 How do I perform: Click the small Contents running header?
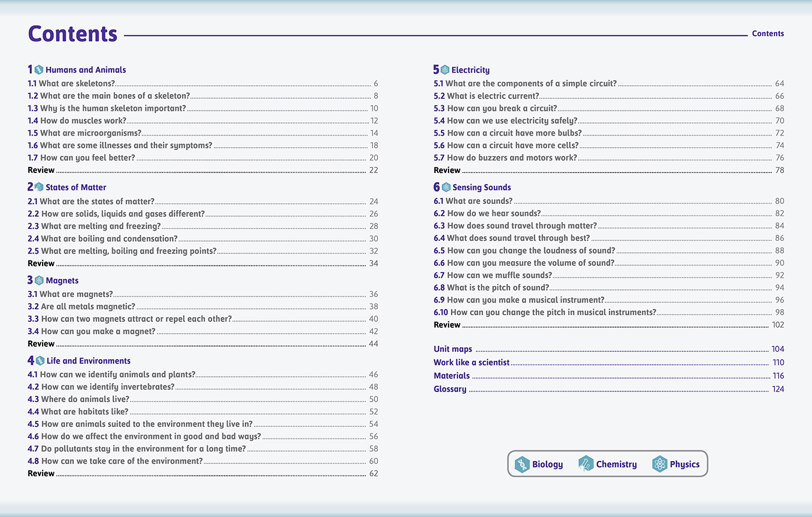tap(768, 34)
